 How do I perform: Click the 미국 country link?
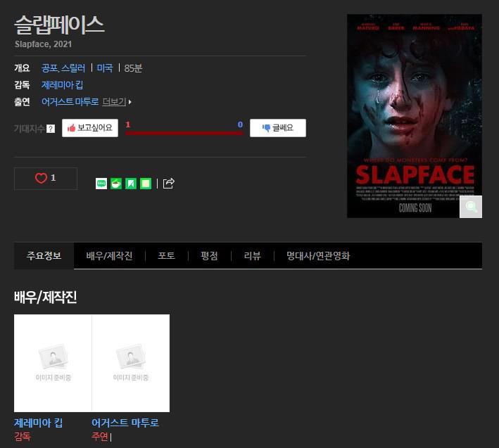[105, 68]
